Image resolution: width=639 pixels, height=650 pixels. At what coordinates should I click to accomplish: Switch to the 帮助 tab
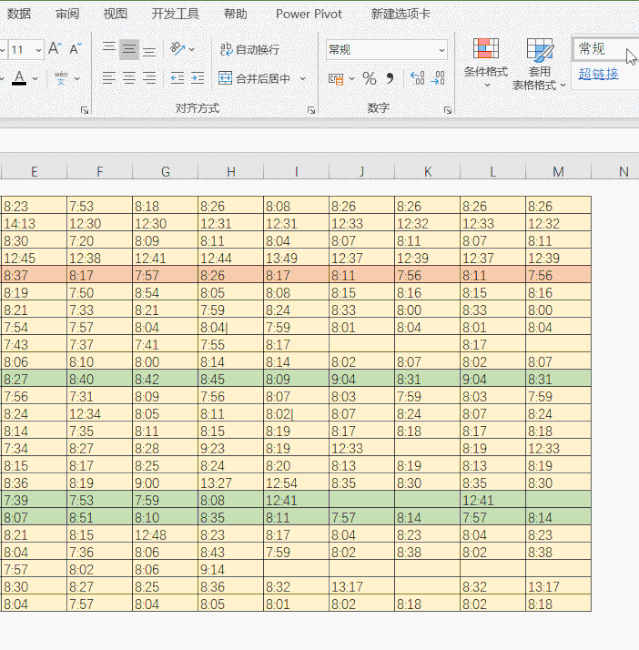(x=236, y=14)
